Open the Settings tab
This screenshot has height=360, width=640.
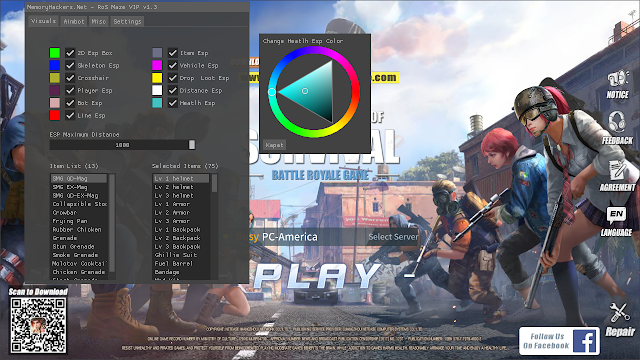click(x=127, y=21)
